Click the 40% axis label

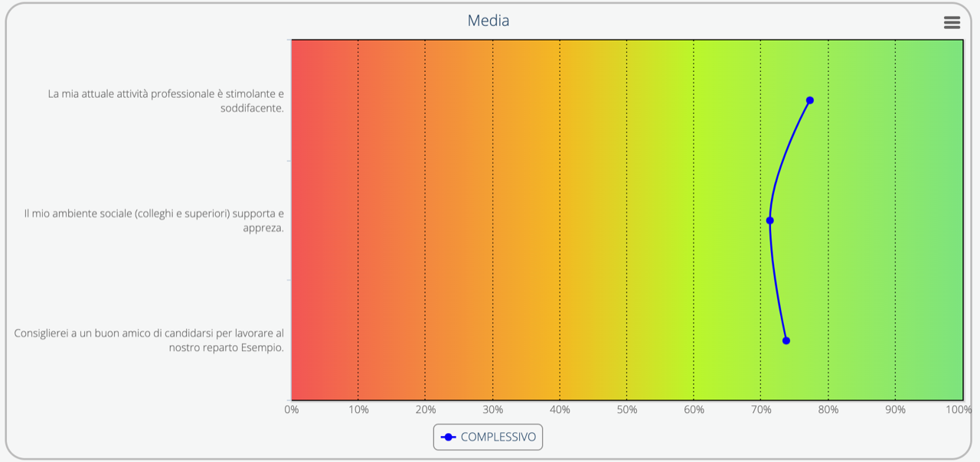(560, 410)
